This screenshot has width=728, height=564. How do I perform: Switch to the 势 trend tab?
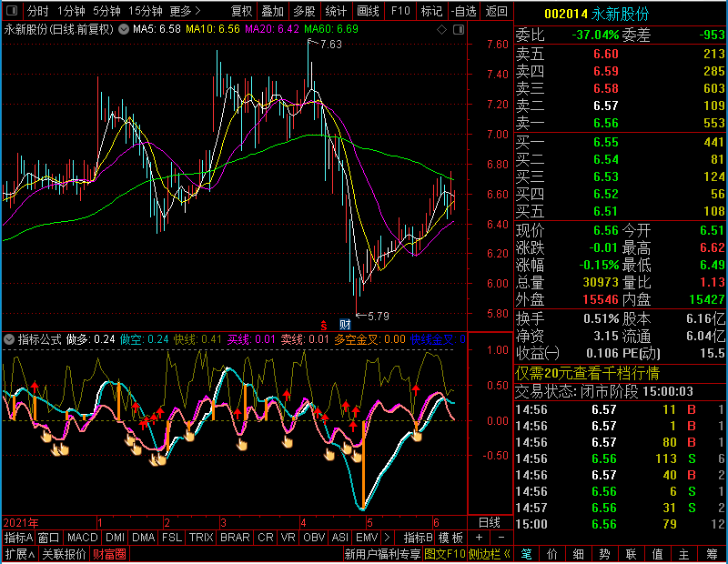[604, 554]
